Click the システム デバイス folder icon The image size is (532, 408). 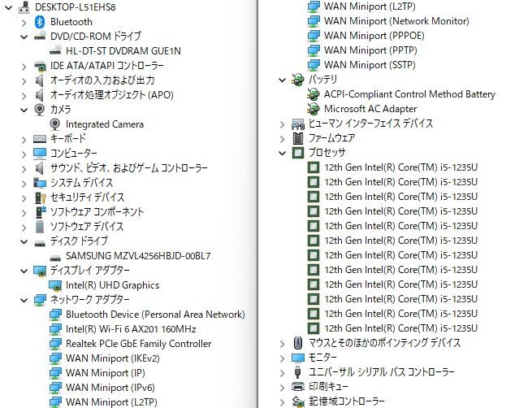[40, 183]
